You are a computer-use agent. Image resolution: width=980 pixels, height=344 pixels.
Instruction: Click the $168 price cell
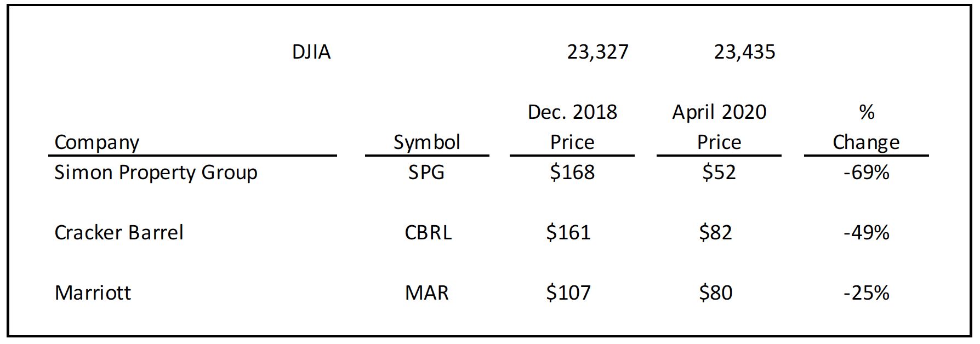click(x=572, y=173)
